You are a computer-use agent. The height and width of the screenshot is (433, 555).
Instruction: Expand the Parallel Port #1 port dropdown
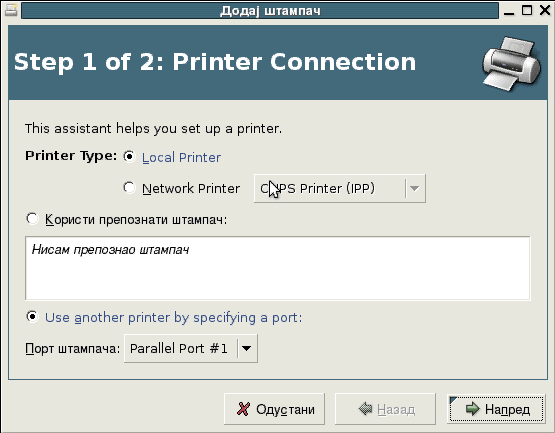pyautogui.click(x=191, y=348)
